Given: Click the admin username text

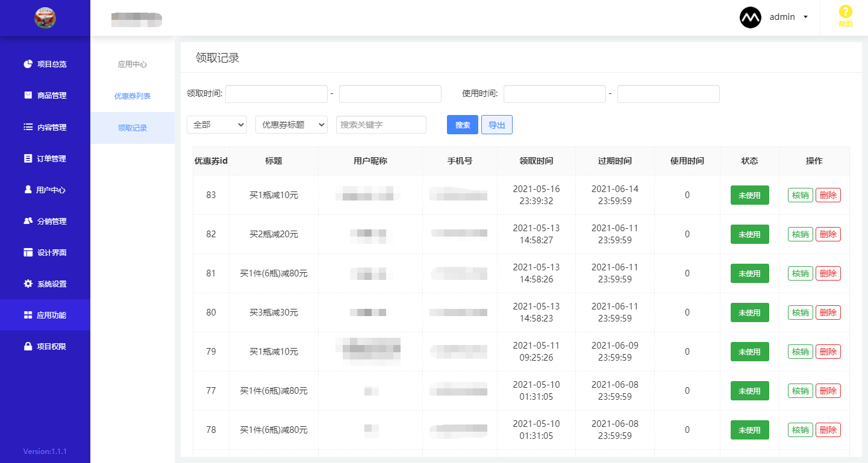Looking at the screenshot, I should (x=782, y=17).
